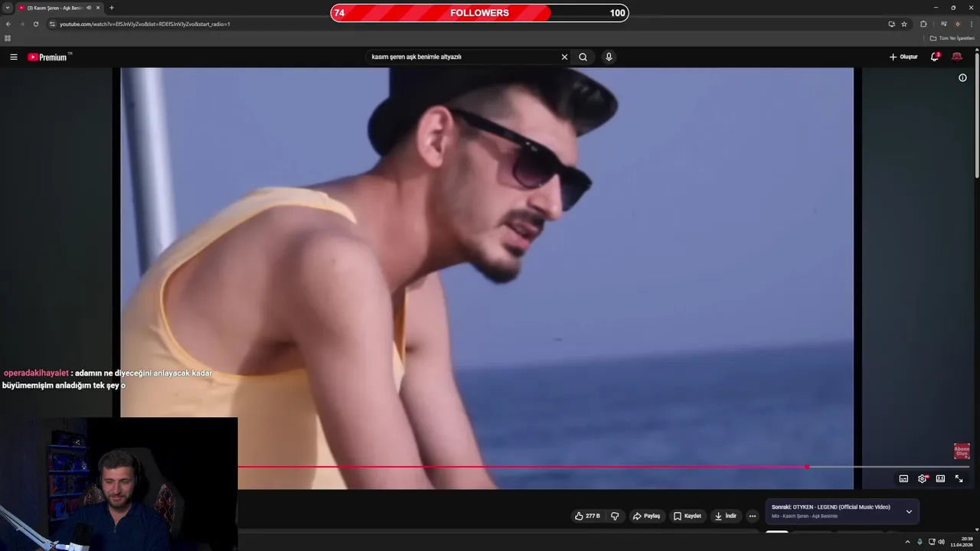This screenshot has height=551, width=980.
Task: Click the playhead marker on the progress bar
Action: (807, 466)
